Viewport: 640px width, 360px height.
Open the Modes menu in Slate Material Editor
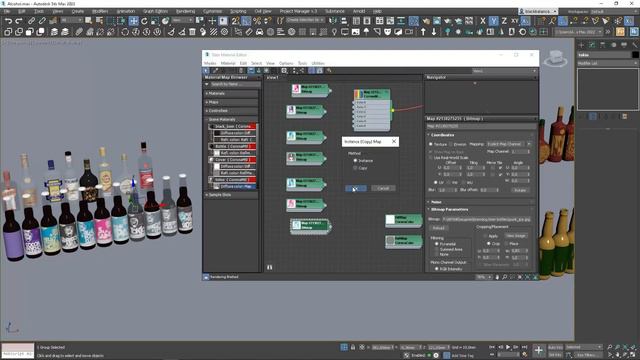pyautogui.click(x=210, y=63)
